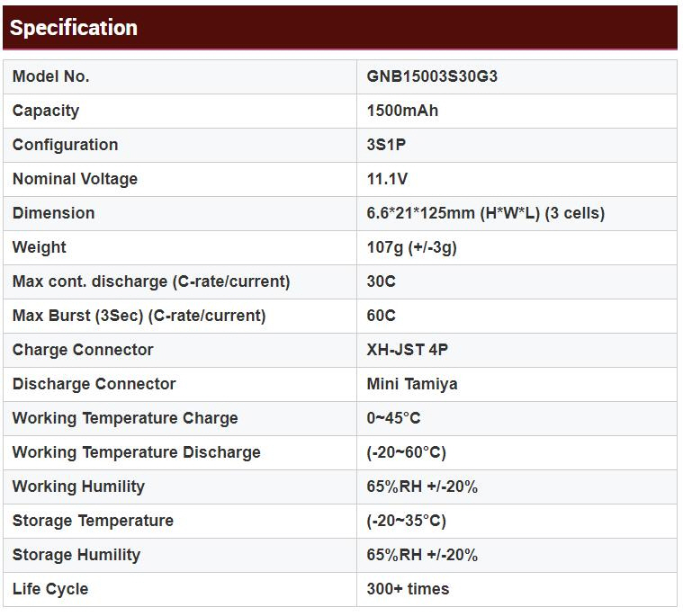Click the Discharge Connector row label
This screenshot has width=683, height=616.
94,384
